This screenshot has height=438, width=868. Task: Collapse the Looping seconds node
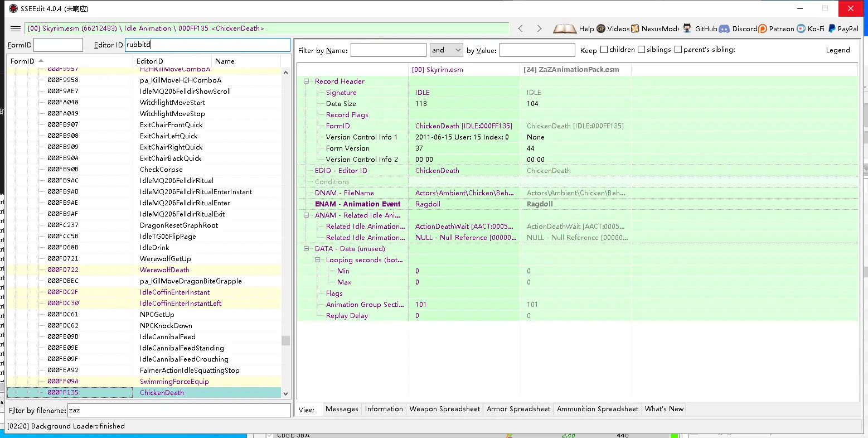[318, 259]
